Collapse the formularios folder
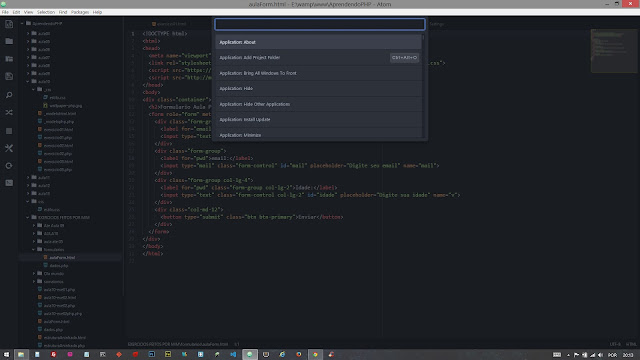Viewport: 640px width, 360px height. pyautogui.click(x=34, y=249)
